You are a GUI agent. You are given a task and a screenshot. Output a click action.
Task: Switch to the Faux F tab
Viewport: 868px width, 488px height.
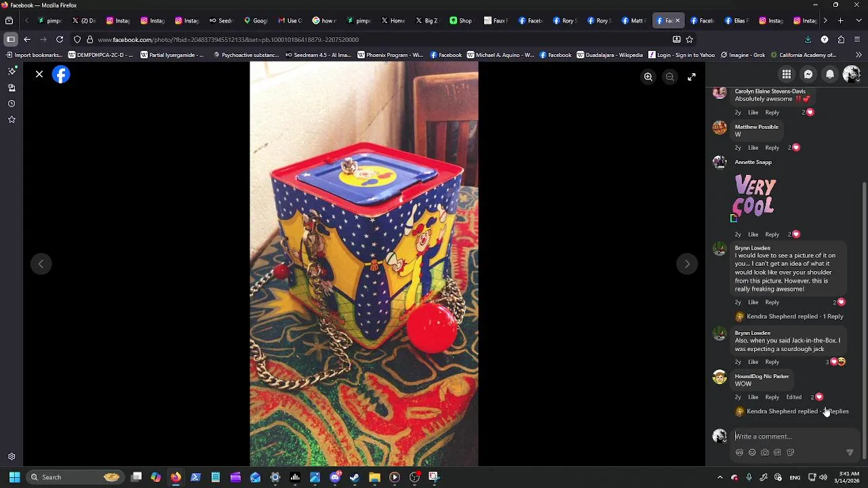pyautogui.click(x=496, y=20)
